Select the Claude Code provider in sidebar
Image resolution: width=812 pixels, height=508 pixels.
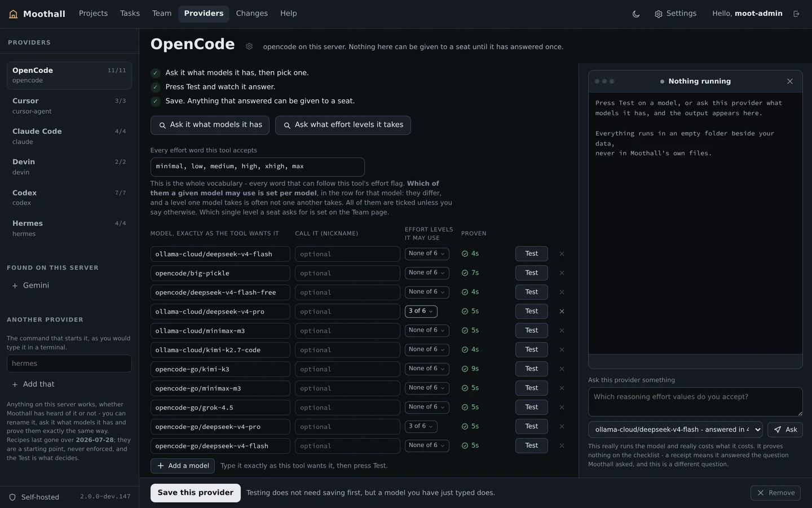69,136
